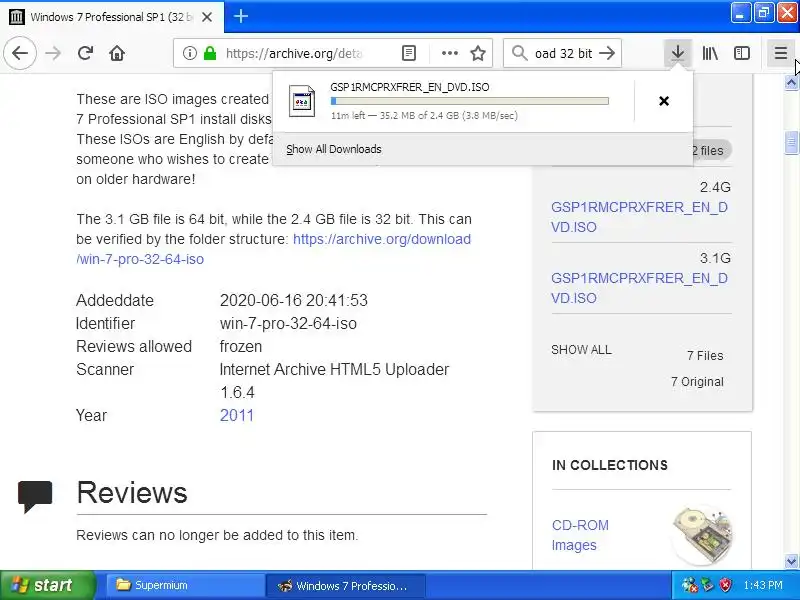
Task: Focus the address bar URL field
Action: point(295,53)
